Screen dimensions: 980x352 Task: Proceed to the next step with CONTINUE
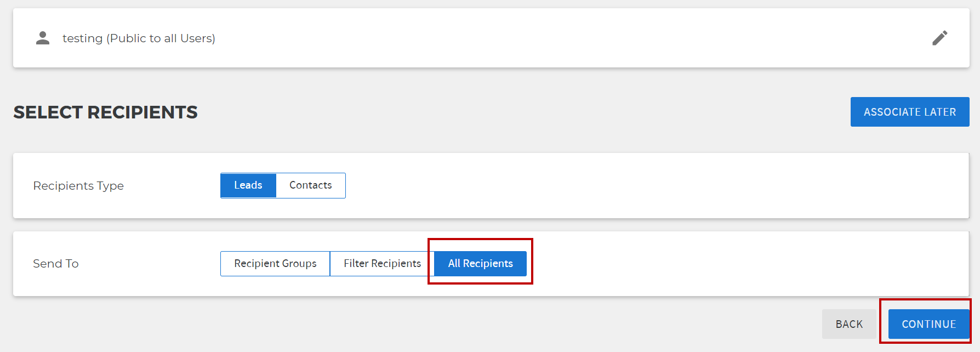click(928, 324)
